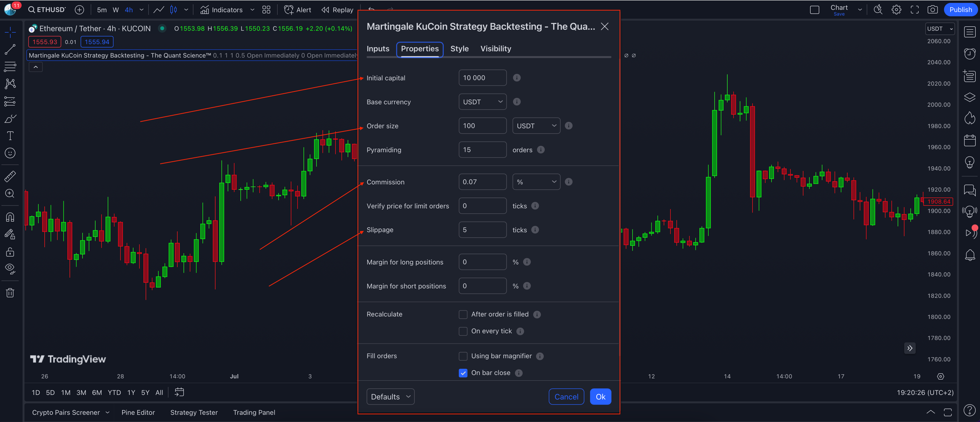Switch to the Inputs tab
Viewport: 980px width, 422px height.
(x=378, y=49)
